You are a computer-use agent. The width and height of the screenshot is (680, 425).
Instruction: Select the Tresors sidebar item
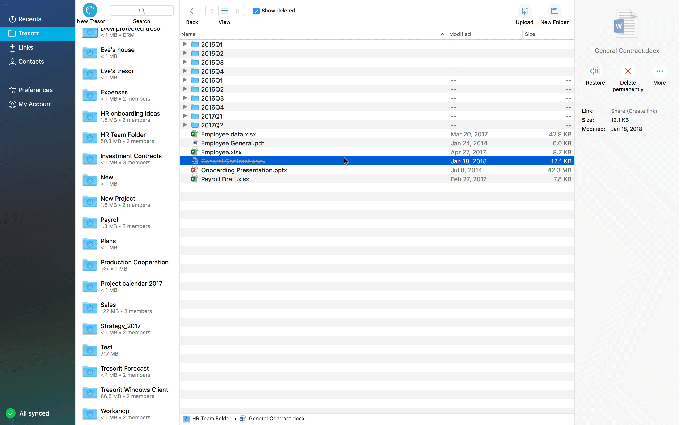click(x=37, y=33)
